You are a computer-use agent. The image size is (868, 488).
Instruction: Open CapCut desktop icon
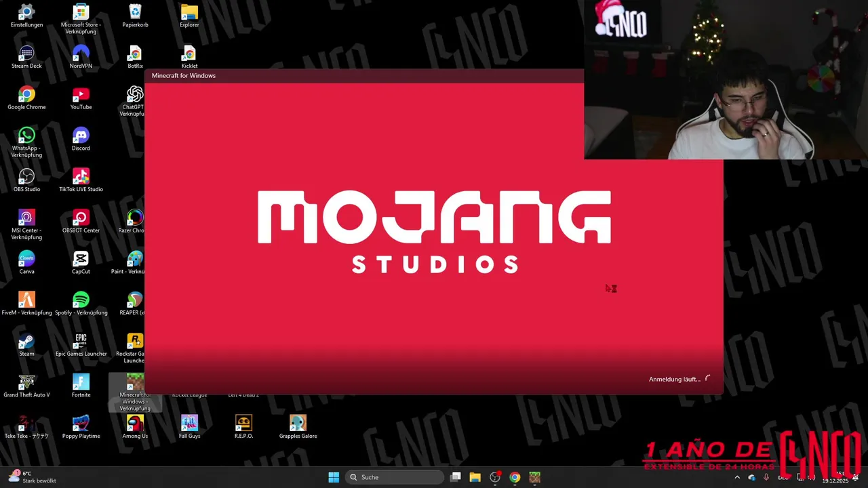tap(81, 263)
